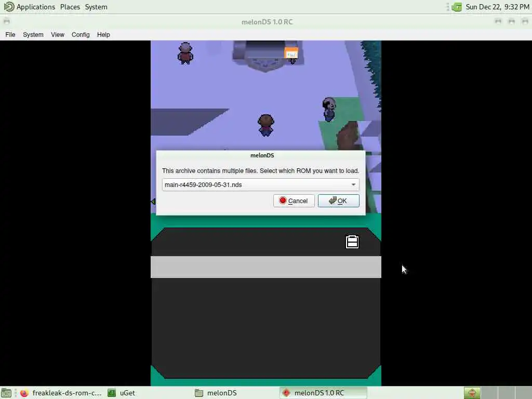Click the date and time clock

[497, 7]
